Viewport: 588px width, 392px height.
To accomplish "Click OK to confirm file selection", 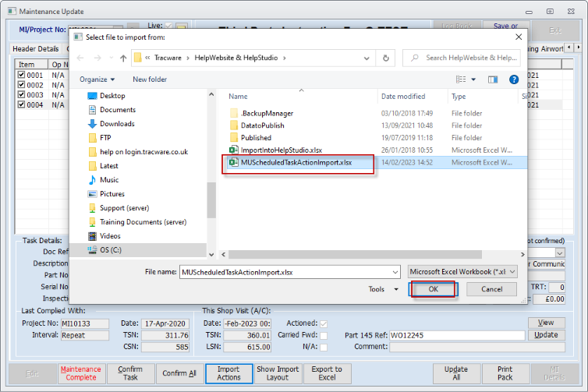I will click(x=433, y=289).
